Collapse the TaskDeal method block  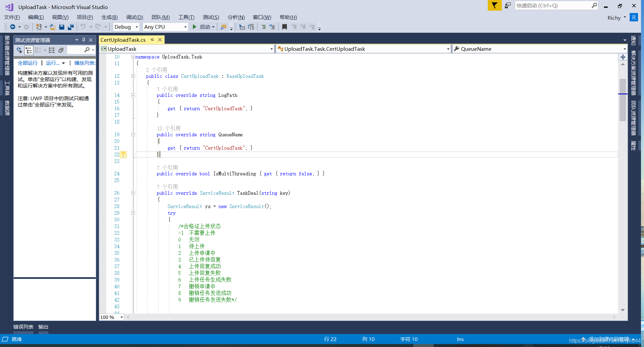point(133,193)
